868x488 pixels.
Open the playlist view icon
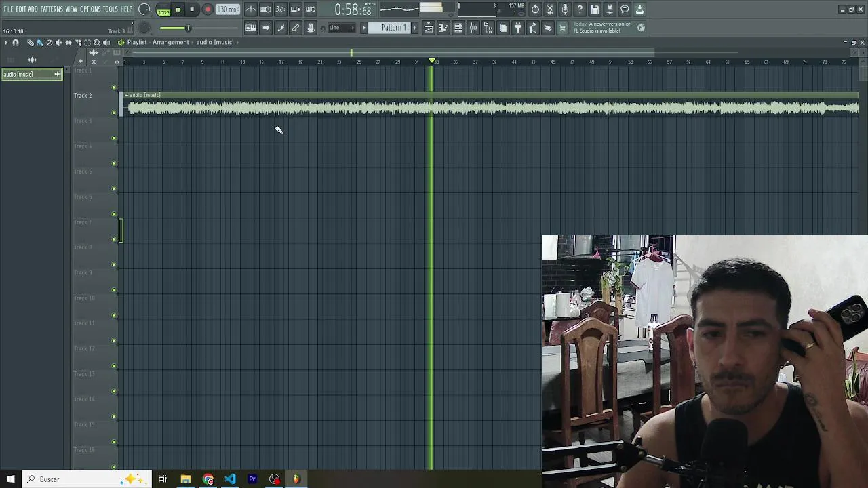(429, 28)
